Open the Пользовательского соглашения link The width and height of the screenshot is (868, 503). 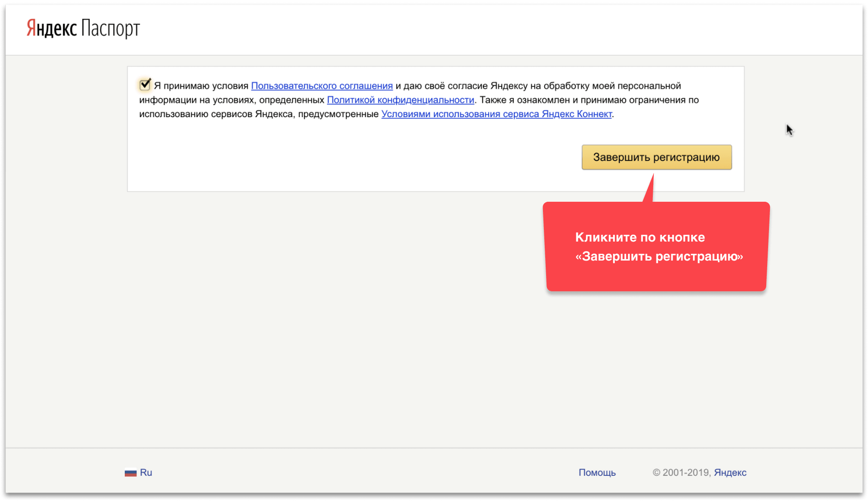click(321, 86)
